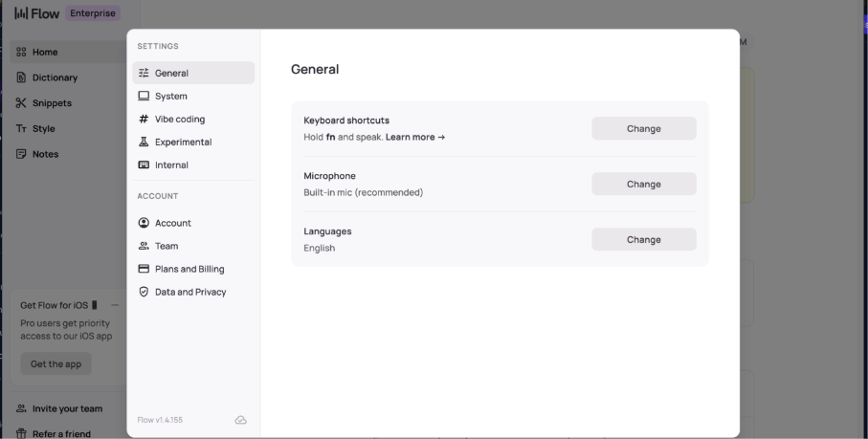Click the Account person icon
Screen dimensions: 868x439
[x=144, y=223]
